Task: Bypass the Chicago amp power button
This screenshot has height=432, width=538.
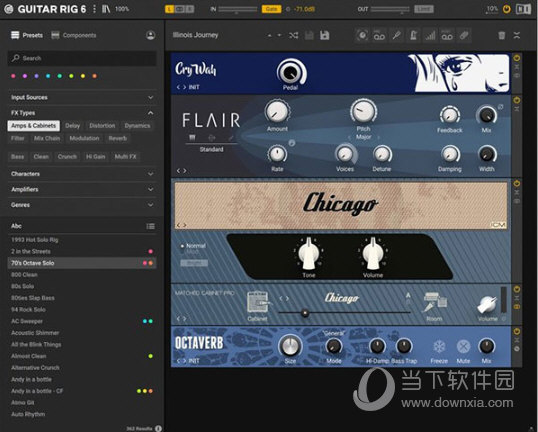Action: point(516,184)
